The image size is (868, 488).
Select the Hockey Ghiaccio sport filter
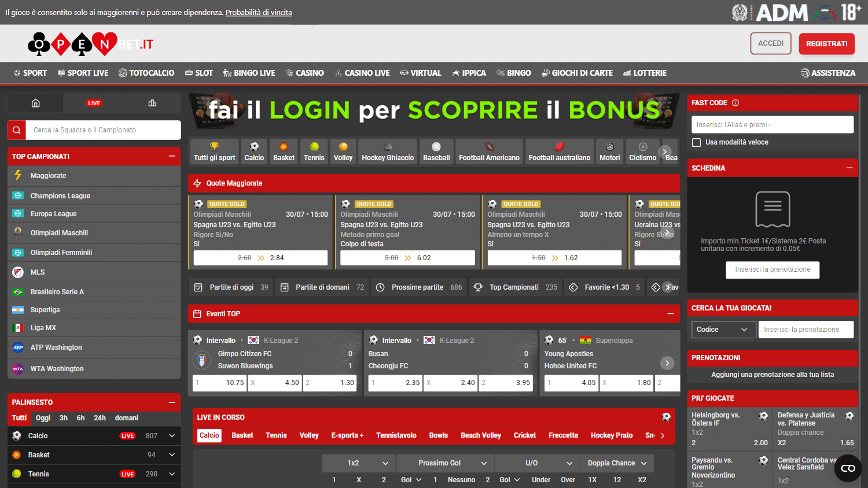[388, 151]
